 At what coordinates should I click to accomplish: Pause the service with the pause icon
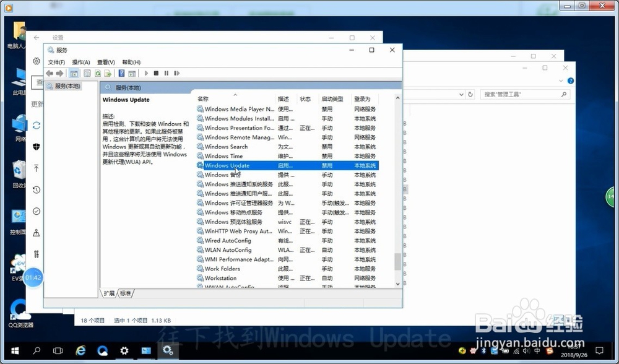167,74
